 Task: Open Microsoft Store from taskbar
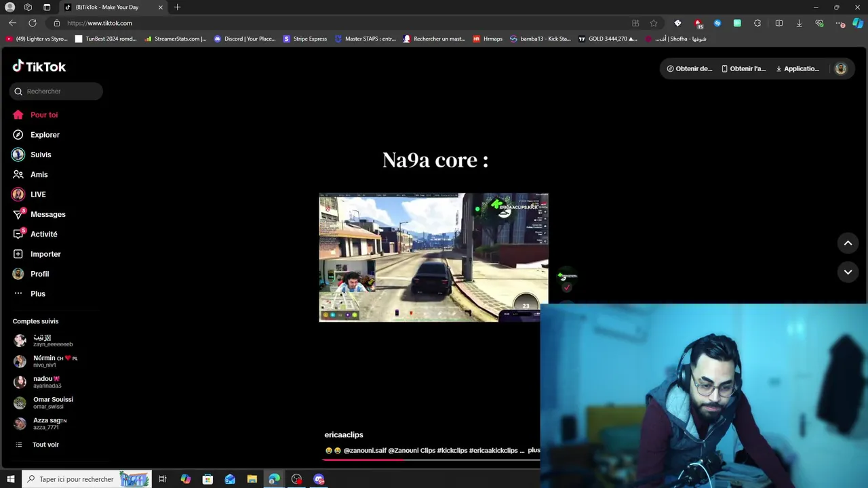(x=208, y=479)
